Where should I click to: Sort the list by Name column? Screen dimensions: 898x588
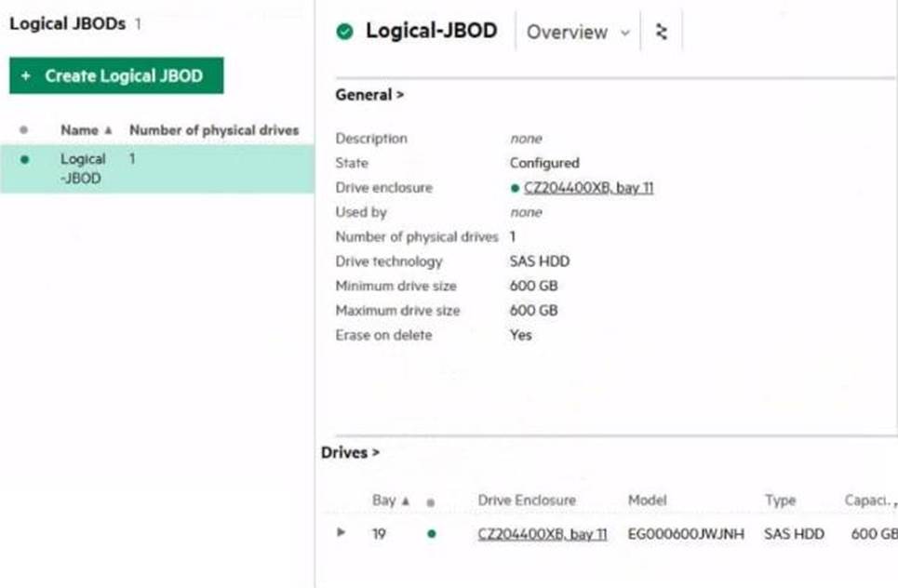point(86,130)
